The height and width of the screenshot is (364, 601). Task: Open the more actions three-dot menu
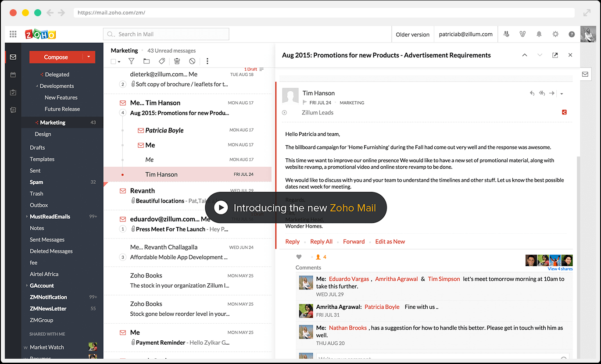(207, 61)
